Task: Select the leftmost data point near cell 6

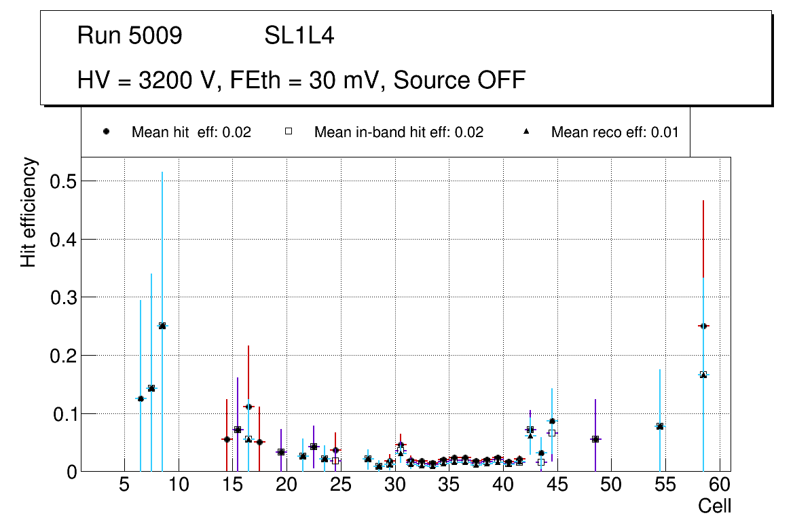Action: tap(141, 398)
